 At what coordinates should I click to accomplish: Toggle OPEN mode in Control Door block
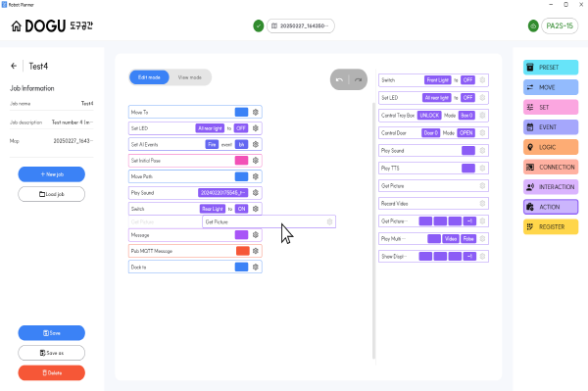coord(466,132)
